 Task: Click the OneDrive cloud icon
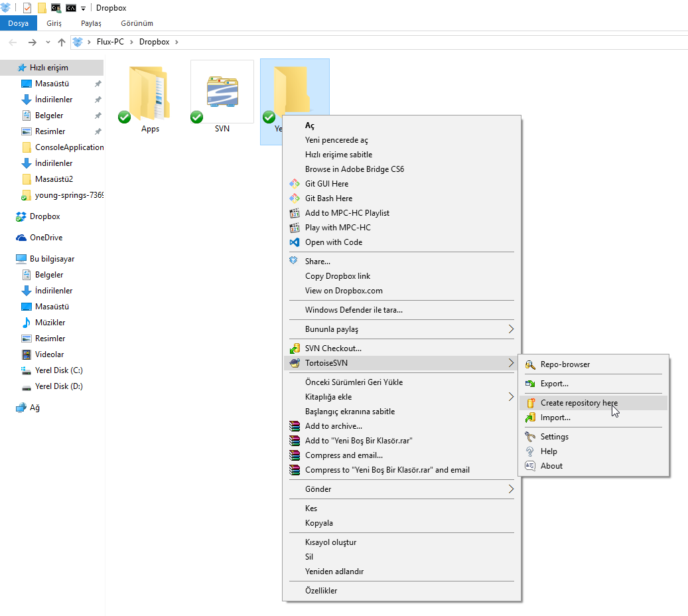coord(21,238)
